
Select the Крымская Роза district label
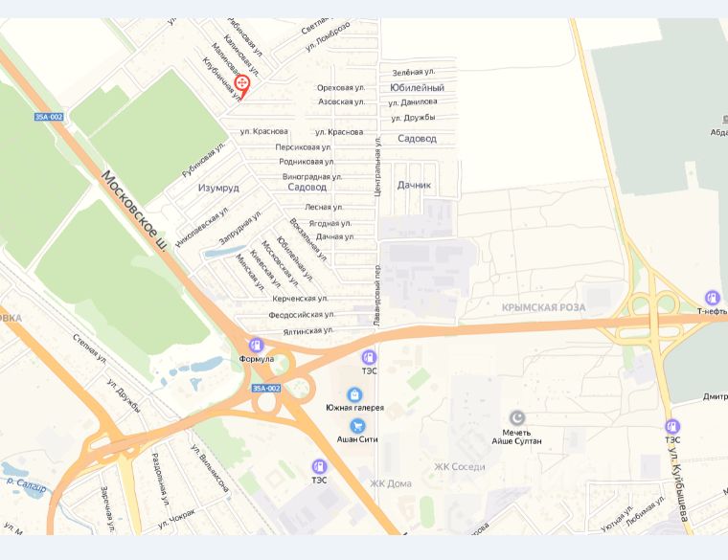pos(544,307)
